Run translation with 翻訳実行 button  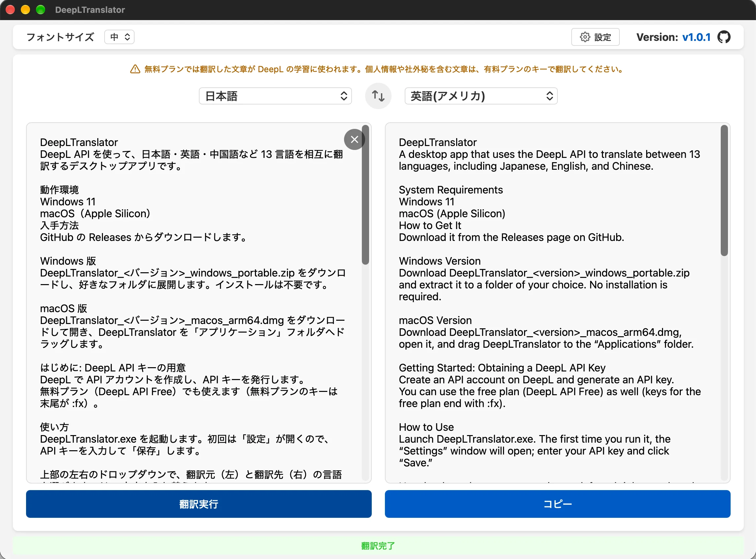[x=199, y=504]
